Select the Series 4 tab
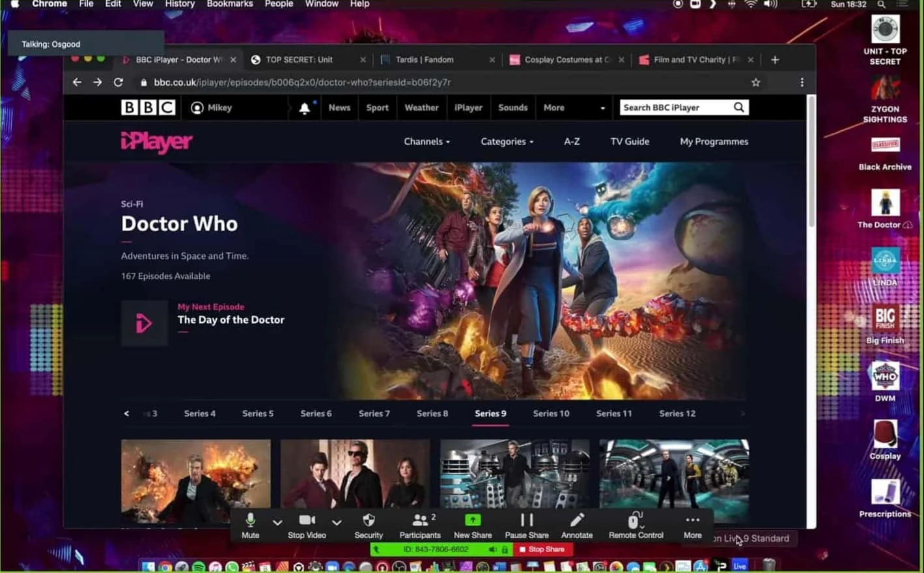The image size is (924, 573). click(200, 413)
